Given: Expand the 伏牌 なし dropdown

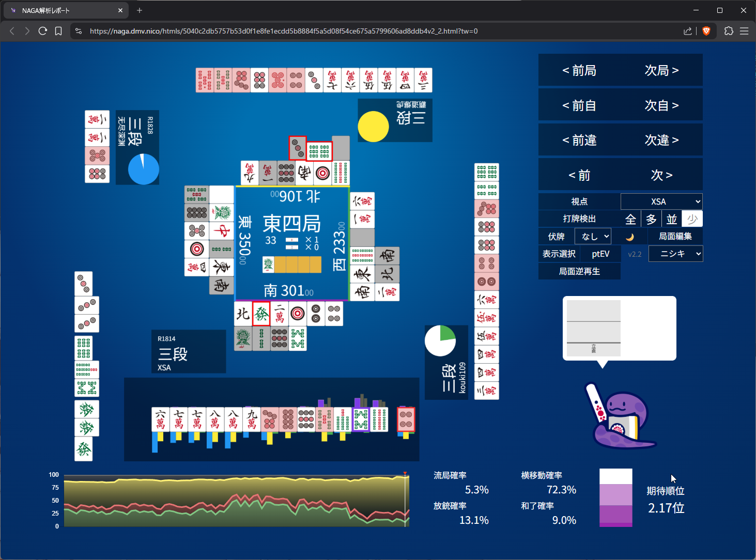Looking at the screenshot, I should tap(593, 237).
